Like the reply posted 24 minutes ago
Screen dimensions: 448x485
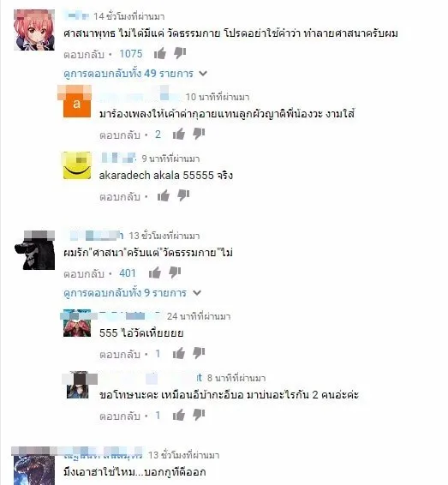[179, 353]
